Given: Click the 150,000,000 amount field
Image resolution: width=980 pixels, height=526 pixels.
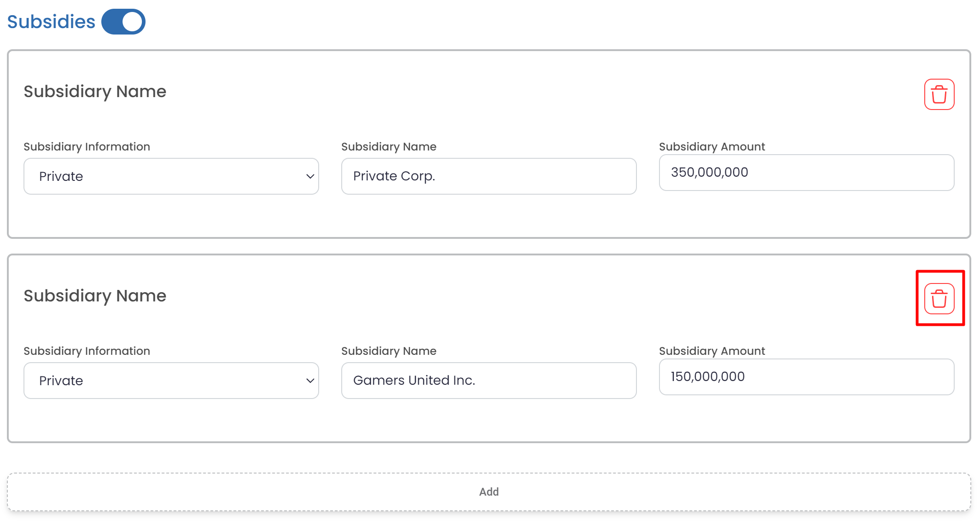Looking at the screenshot, I should pos(806,377).
